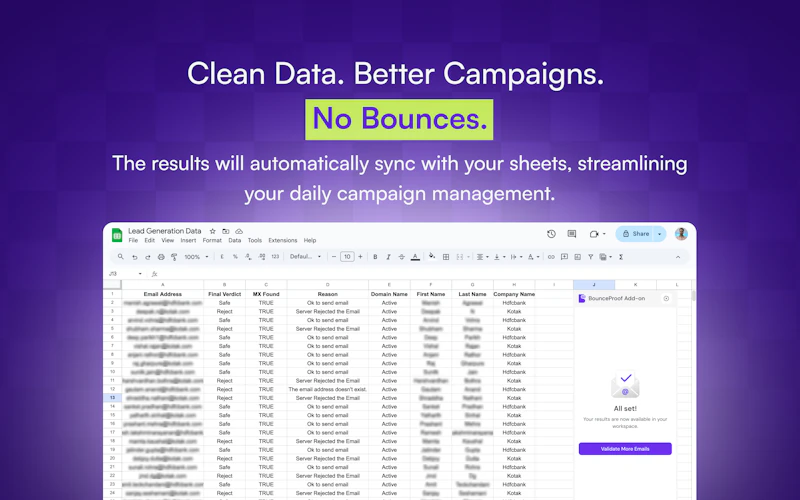Viewport: 800px width, 500px height.
Task: Open the Data menu
Action: point(235,240)
